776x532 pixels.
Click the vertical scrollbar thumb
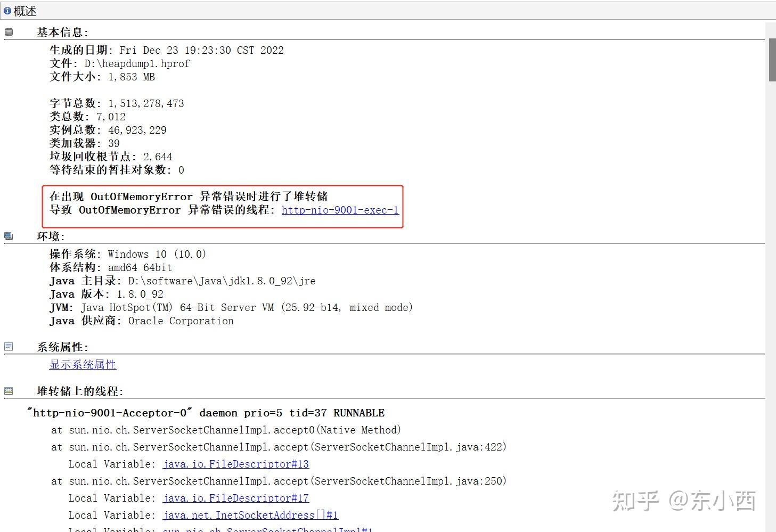tap(772, 60)
